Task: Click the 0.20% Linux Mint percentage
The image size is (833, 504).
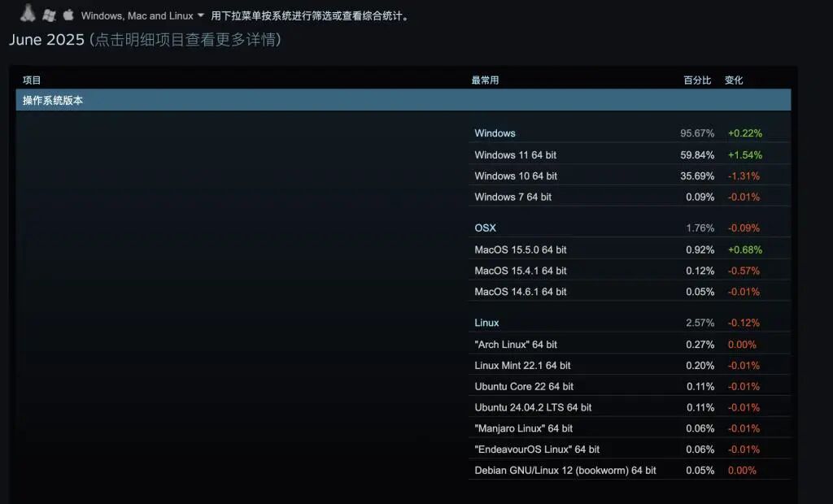Action: 700,365
